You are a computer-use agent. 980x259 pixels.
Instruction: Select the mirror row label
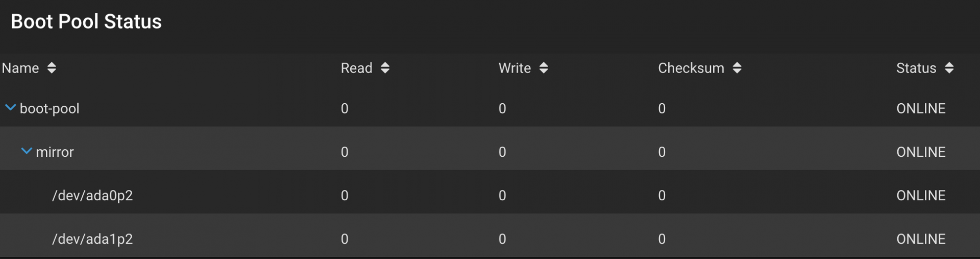(55, 152)
